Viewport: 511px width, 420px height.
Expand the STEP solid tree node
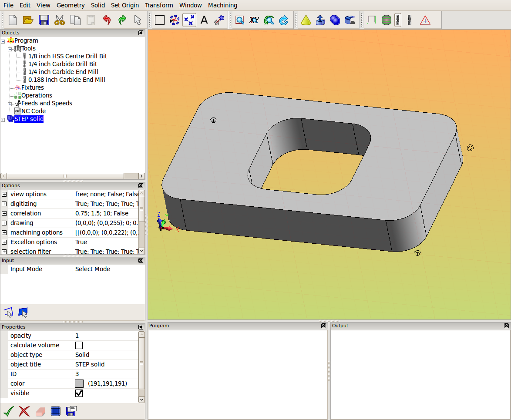(x=3, y=120)
